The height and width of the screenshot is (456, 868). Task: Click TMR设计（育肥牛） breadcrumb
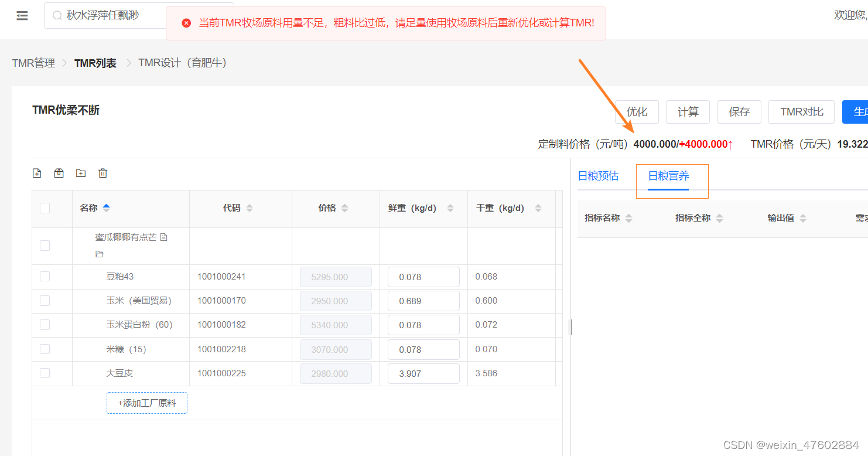point(182,63)
